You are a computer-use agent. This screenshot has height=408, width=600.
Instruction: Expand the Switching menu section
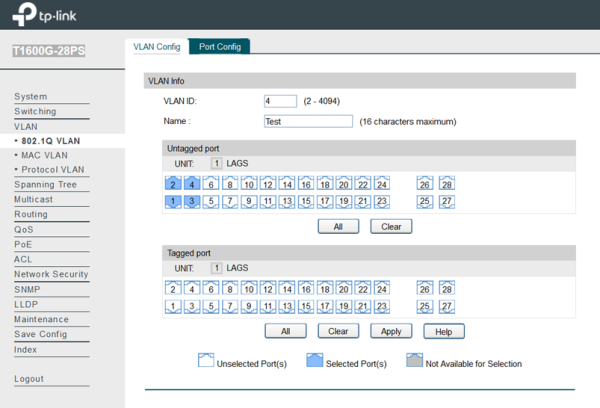pos(35,111)
